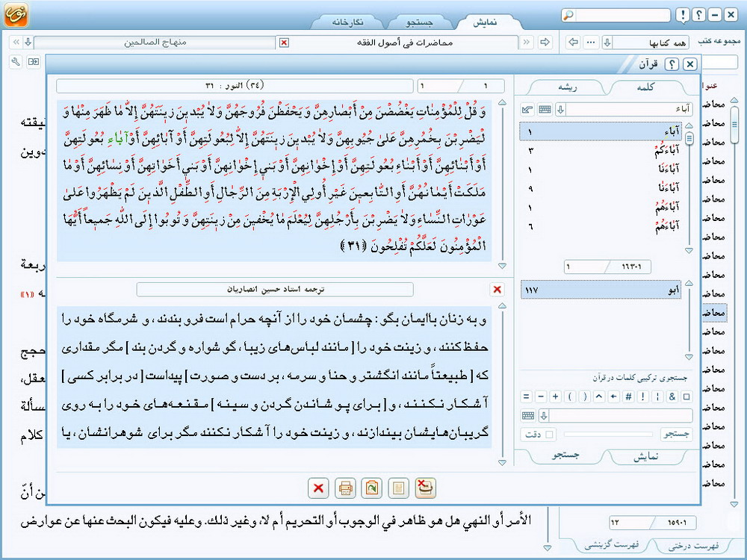Insert the plus operator in combined search

(x=556, y=396)
